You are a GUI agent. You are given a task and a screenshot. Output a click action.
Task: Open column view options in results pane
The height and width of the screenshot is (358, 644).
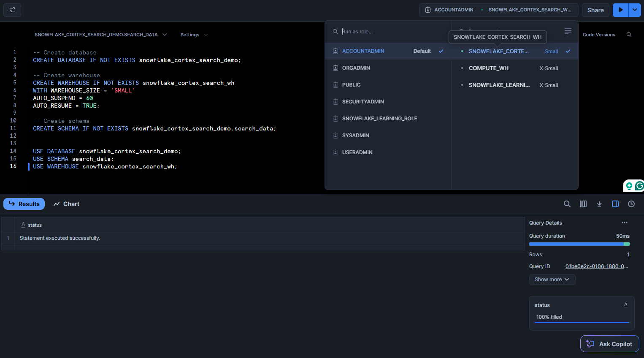point(583,204)
